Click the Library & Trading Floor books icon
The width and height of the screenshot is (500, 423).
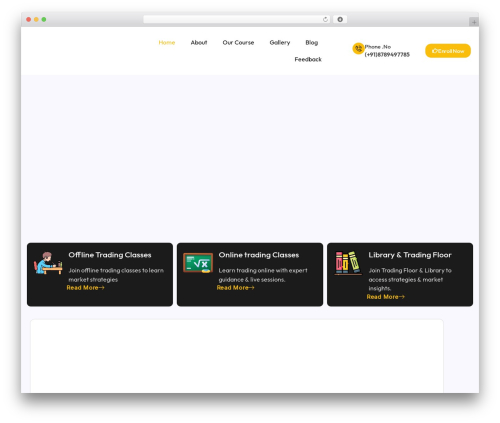click(x=348, y=263)
